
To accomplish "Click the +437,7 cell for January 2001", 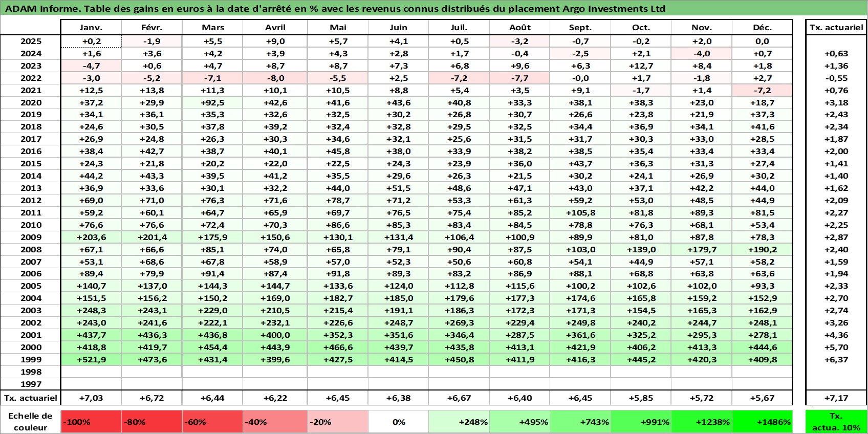I will pos(91,335).
